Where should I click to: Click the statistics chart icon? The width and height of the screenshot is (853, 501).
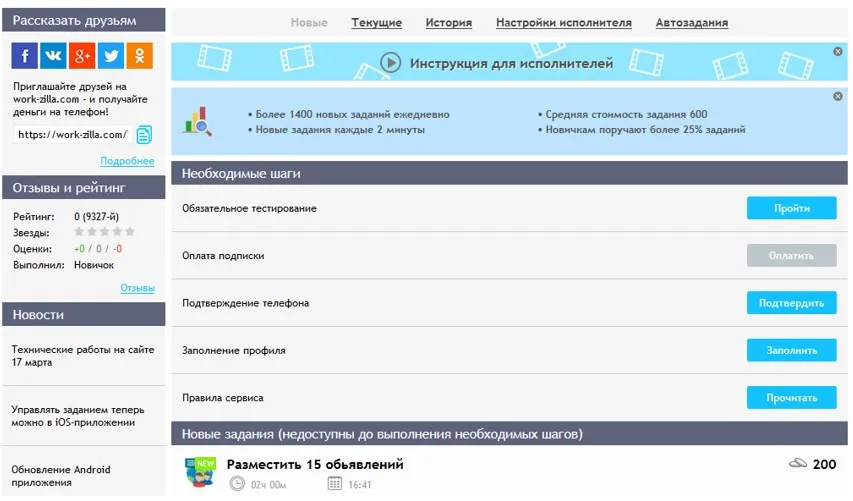coord(197,121)
